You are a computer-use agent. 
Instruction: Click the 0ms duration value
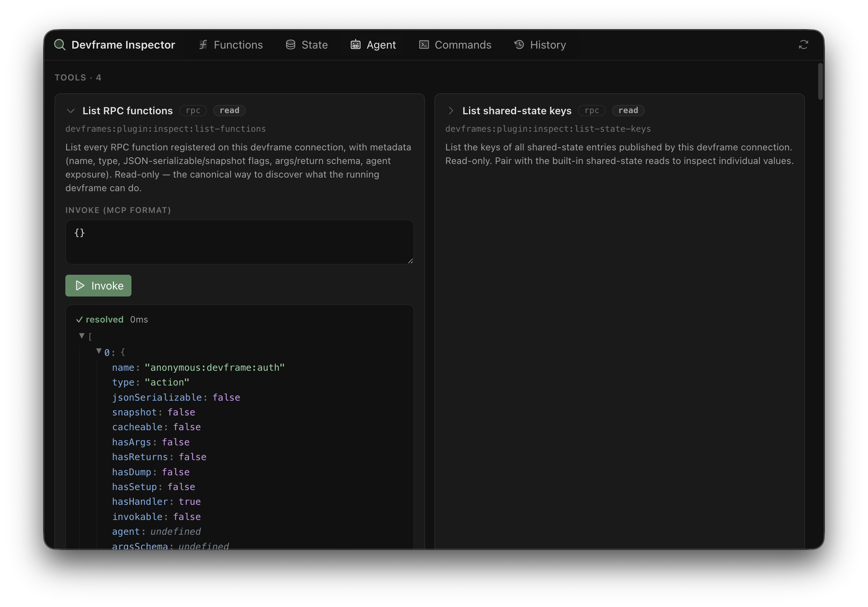[139, 319]
